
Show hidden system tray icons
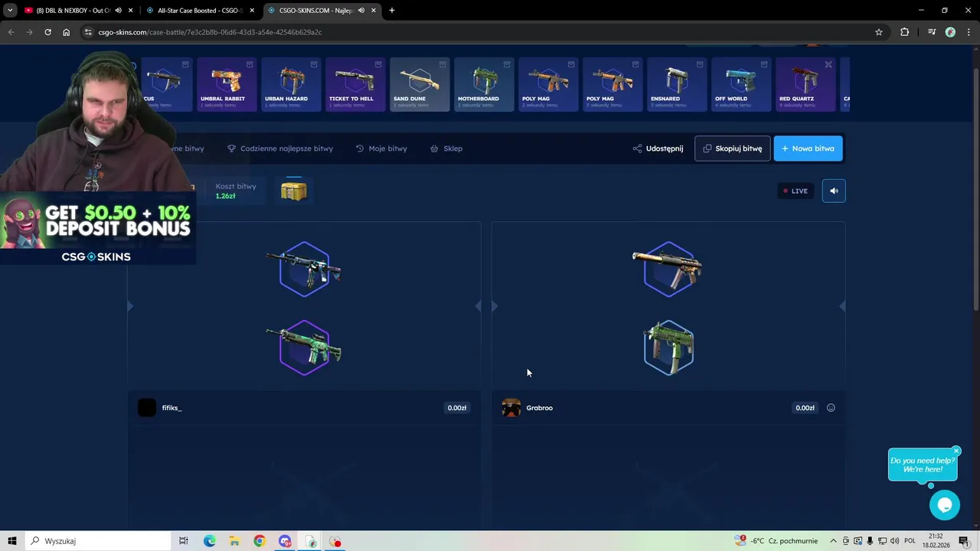[x=833, y=541]
